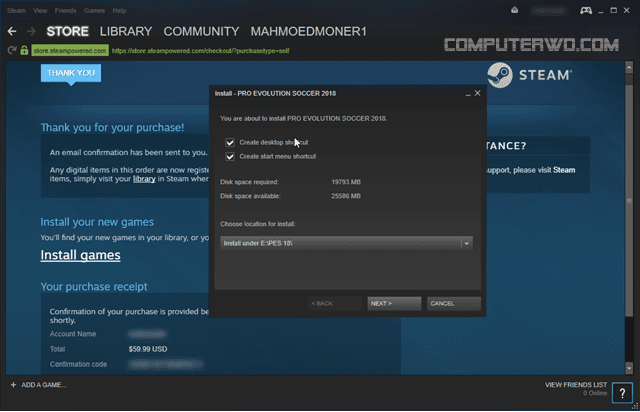Click the '19793 MB' disk space required value
The image size is (640, 412).
(346, 182)
